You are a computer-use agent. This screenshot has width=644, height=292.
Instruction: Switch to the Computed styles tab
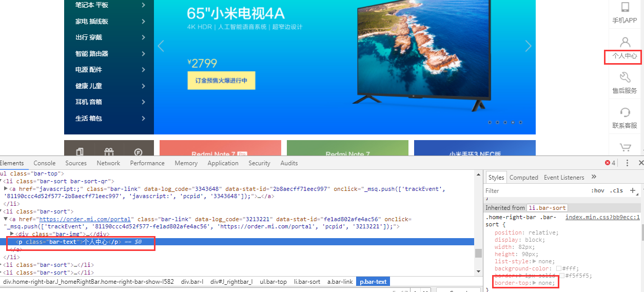tap(524, 178)
